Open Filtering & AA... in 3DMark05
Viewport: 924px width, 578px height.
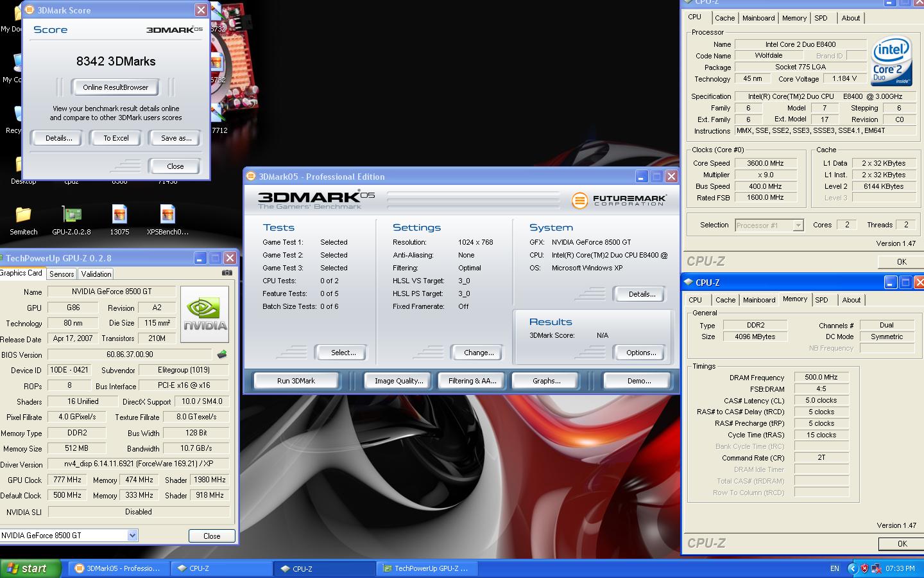point(472,381)
